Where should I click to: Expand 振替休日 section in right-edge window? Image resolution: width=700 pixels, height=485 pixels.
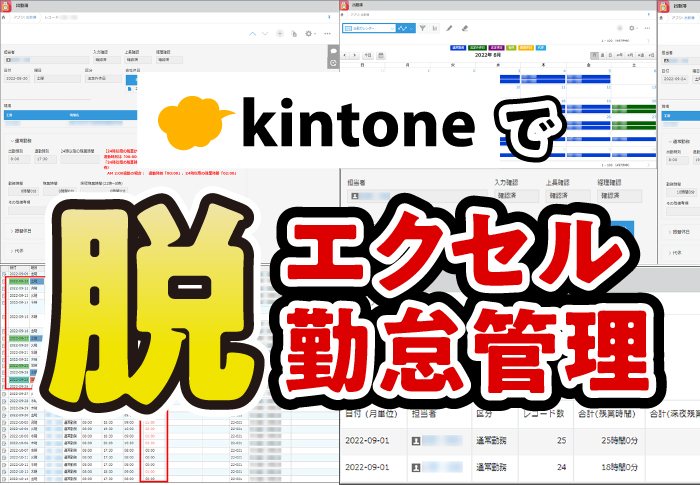[679, 232]
